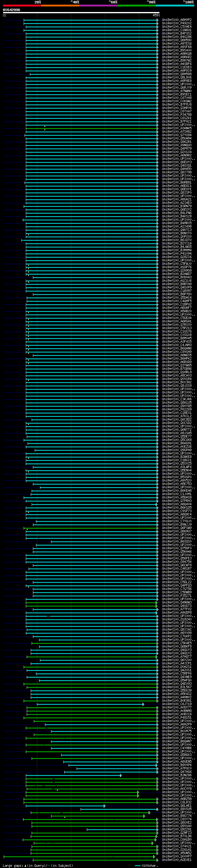Select label UniRef100_Q962R1

tap(177, 142)
